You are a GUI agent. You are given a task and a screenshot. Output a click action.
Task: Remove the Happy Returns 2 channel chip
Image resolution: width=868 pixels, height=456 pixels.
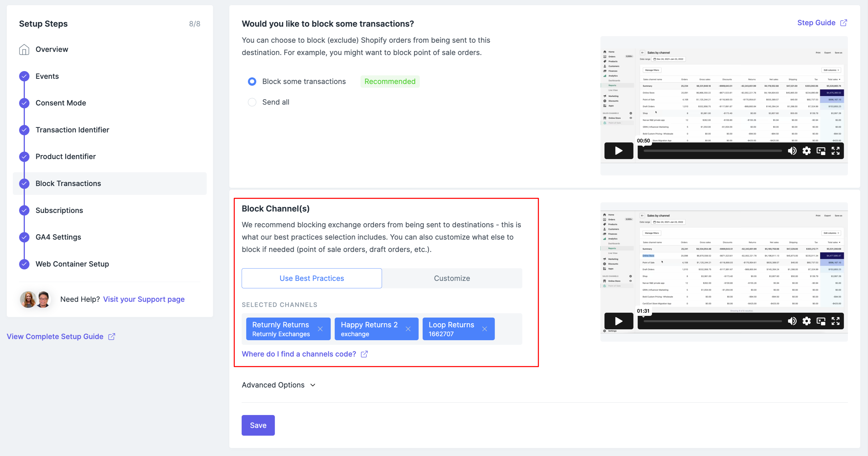[x=408, y=329]
